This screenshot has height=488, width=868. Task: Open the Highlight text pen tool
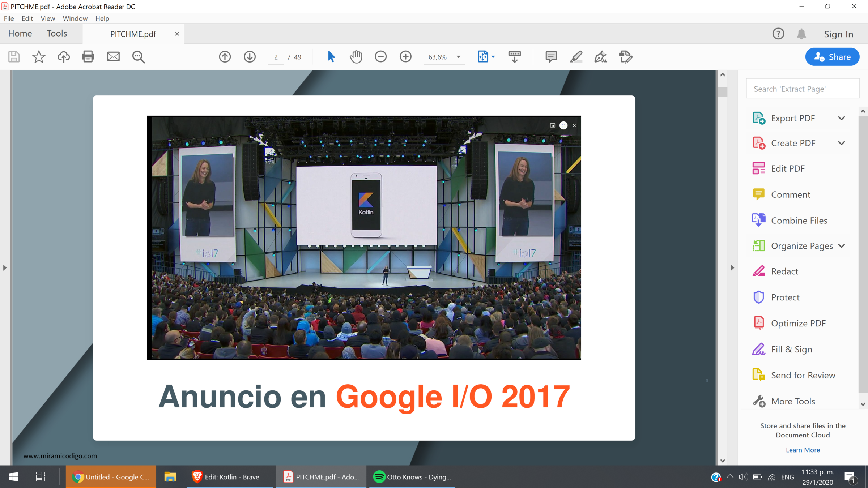point(576,57)
